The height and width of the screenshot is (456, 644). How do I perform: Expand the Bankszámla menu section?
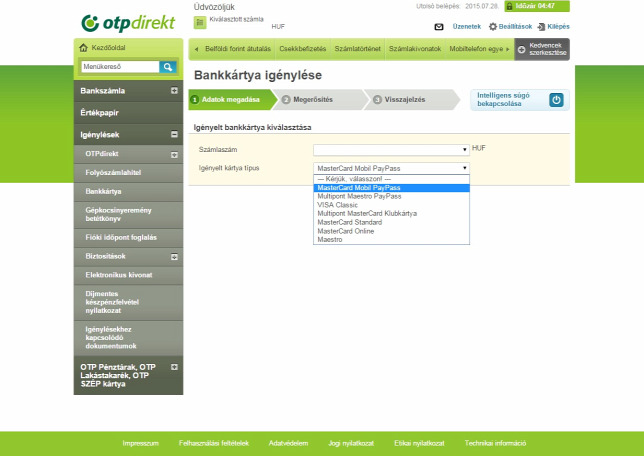point(174,90)
